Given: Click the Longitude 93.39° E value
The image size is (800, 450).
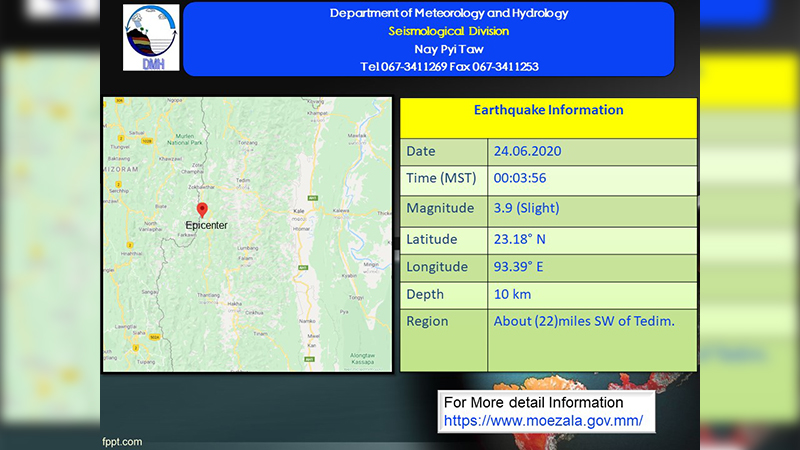Looking at the screenshot, I should point(518,267).
